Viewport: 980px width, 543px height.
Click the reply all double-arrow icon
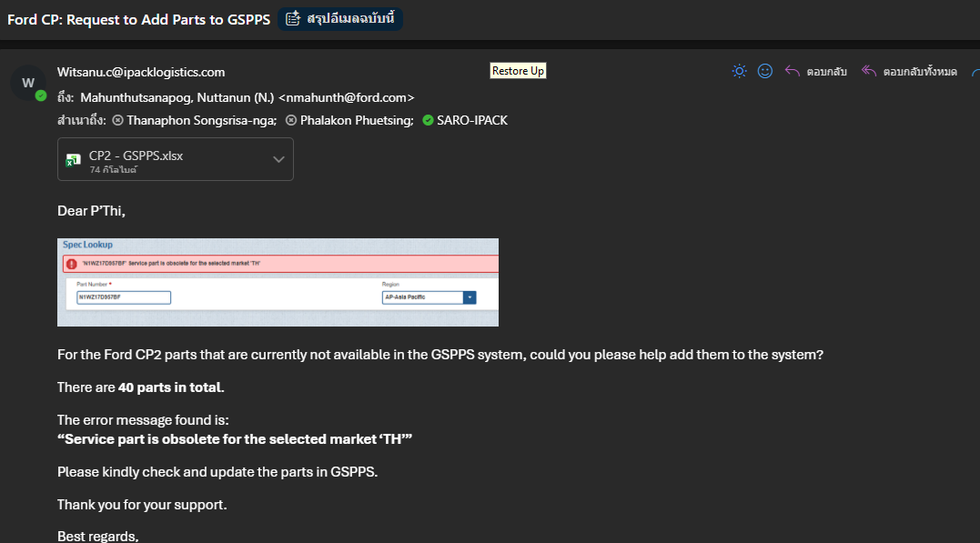[x=869, y=71]
